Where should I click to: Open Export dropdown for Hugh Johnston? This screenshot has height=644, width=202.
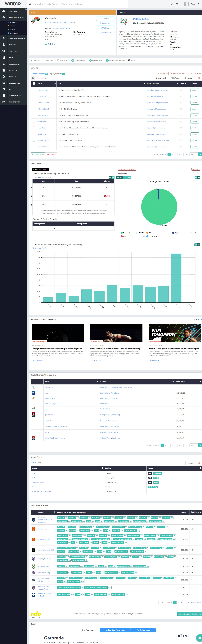coord(195,90)
